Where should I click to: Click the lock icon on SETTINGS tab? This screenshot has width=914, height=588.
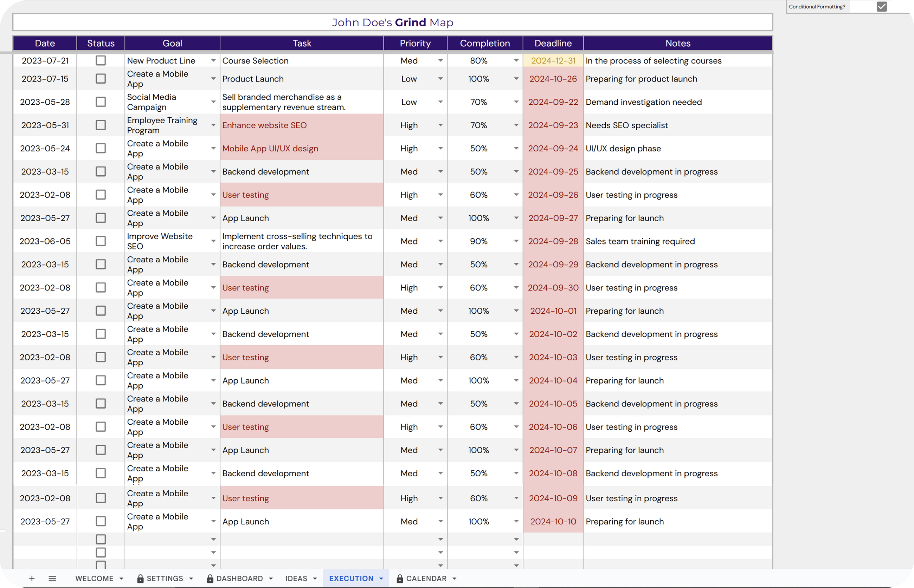pos(140,579)
